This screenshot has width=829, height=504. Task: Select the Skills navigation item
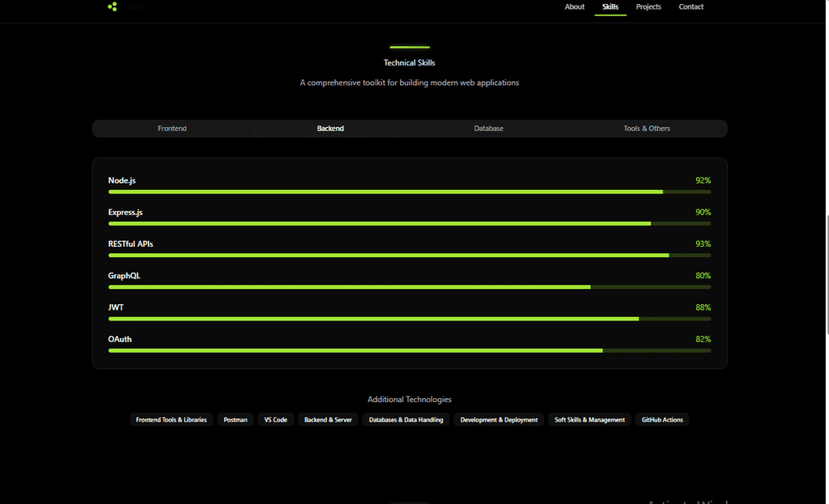(x=610, y=7)
